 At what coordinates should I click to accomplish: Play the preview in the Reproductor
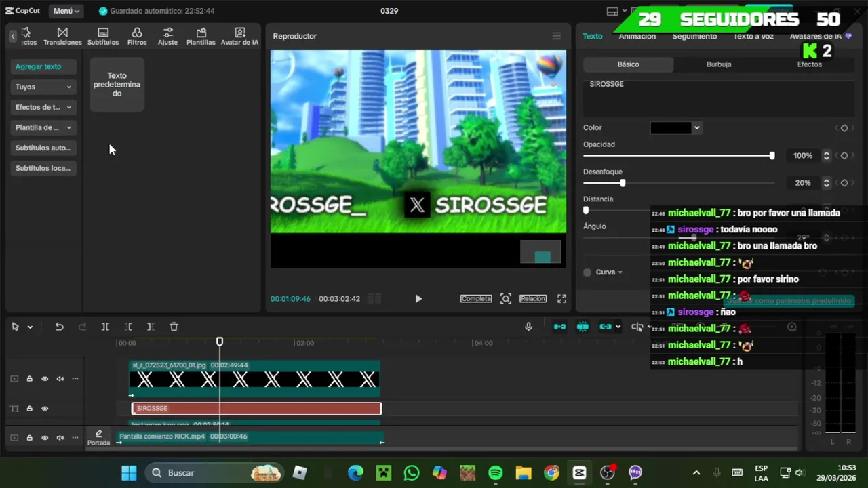418,298
